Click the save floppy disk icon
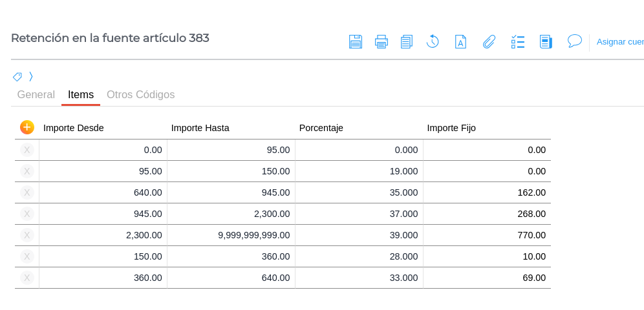This screenshot has width=644, height=310. (355, 42)
